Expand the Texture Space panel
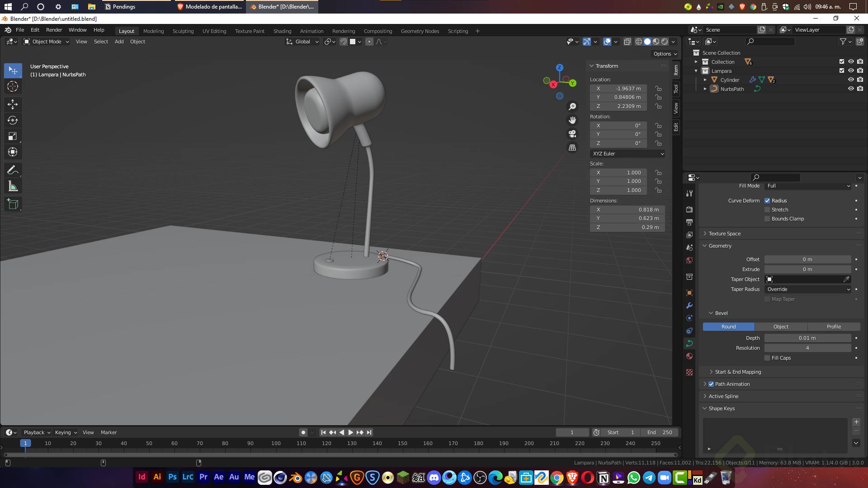Image resolution: width=868 pixels, height=488 pixels. 724,234
